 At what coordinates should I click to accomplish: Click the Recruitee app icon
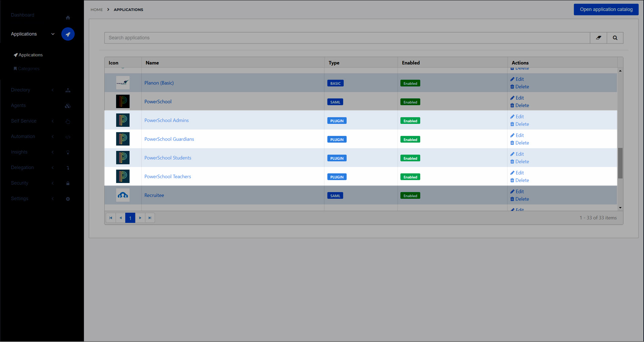123,195
